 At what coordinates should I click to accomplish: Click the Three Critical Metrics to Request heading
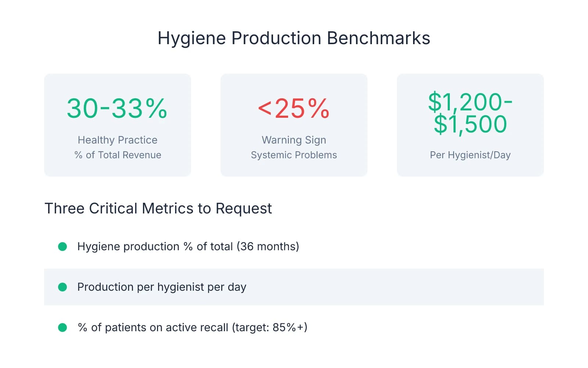pyautogui.click(x=158, y=208)
